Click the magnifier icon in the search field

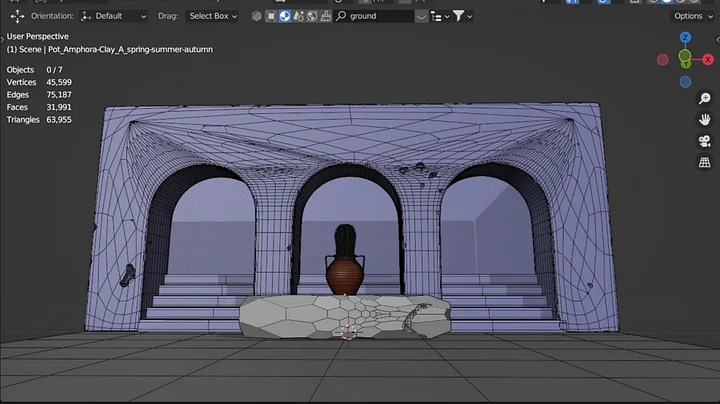point(341,16)
